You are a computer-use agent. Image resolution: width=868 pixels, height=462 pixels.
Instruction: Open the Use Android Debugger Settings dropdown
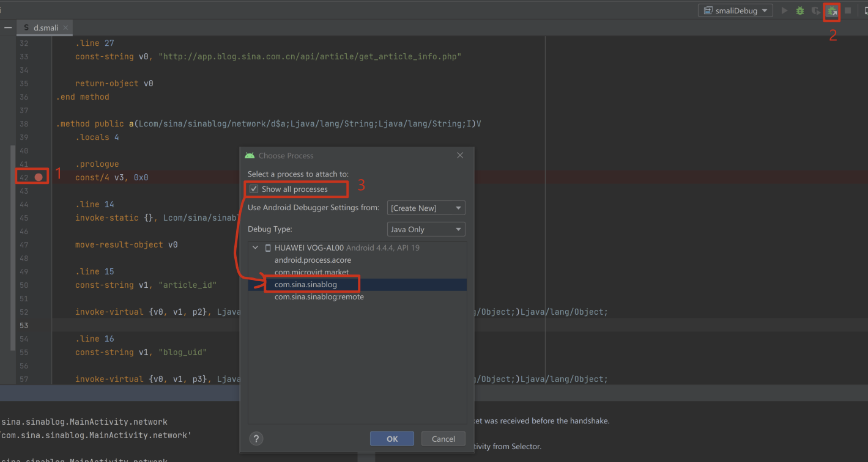[x=426, y=208]
